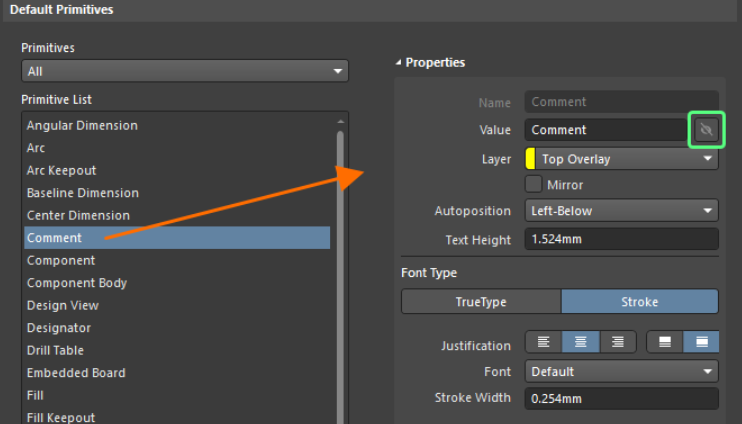This screenshot has height=424, width=742.
Task: Click the Text Height input field
Action: tap(621, 240)
